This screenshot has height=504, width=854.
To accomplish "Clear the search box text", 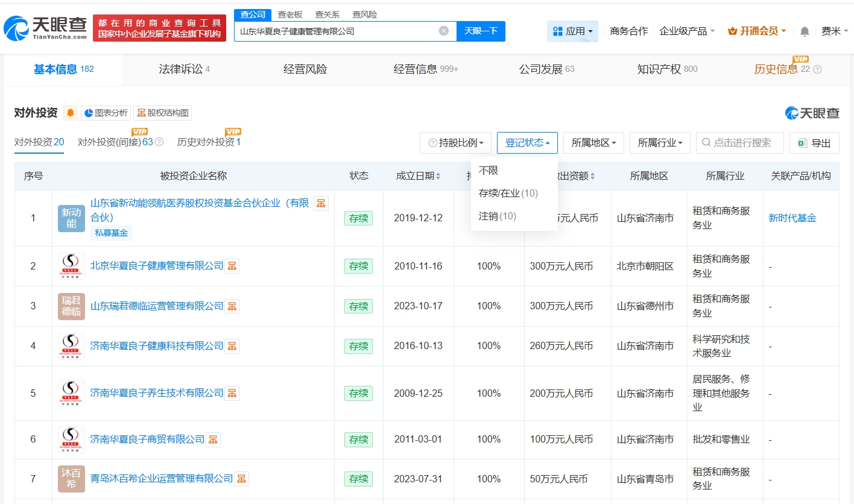I will click(x=444, y=31).
